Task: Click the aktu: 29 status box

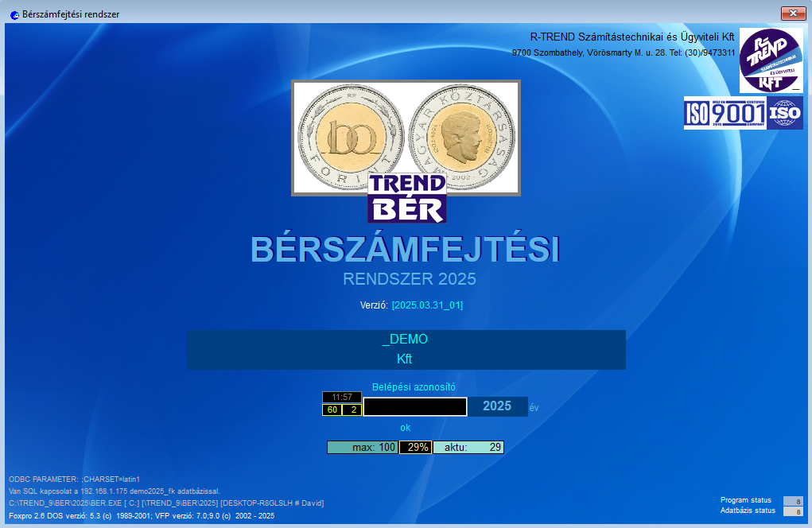Action: tap(468, 448)
